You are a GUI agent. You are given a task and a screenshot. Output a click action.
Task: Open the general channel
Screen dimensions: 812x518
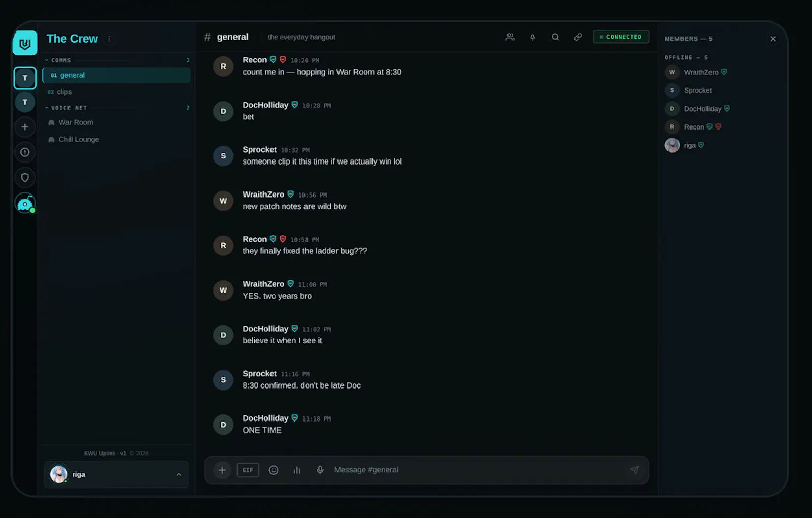[x=116, y=75]
